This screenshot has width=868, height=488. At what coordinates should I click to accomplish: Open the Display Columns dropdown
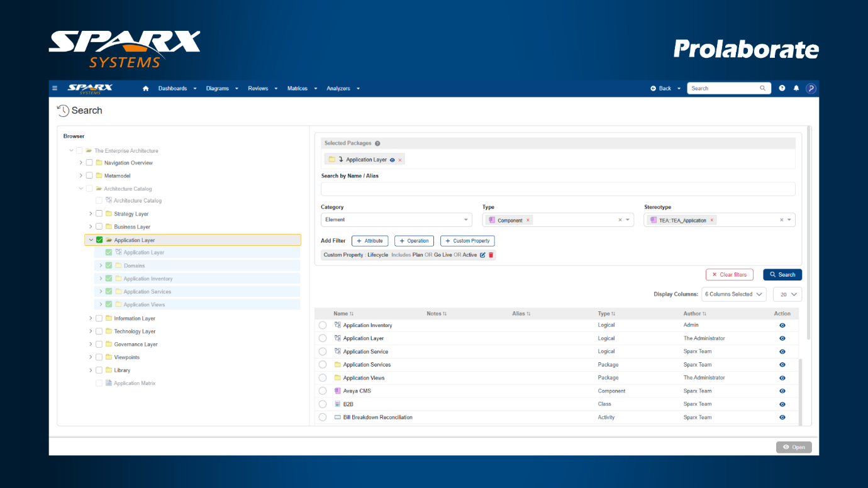coord(735,294)
